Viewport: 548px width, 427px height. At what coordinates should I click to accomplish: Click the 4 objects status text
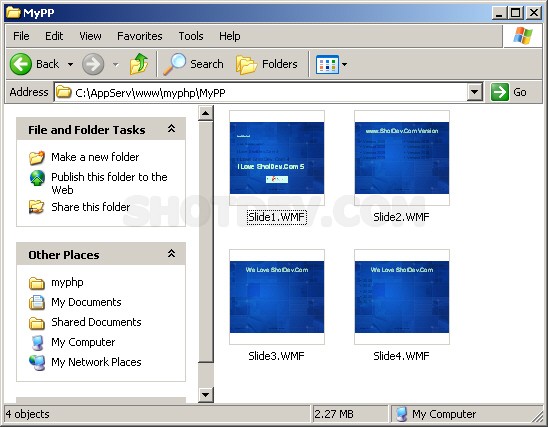[x=28, y=414]
